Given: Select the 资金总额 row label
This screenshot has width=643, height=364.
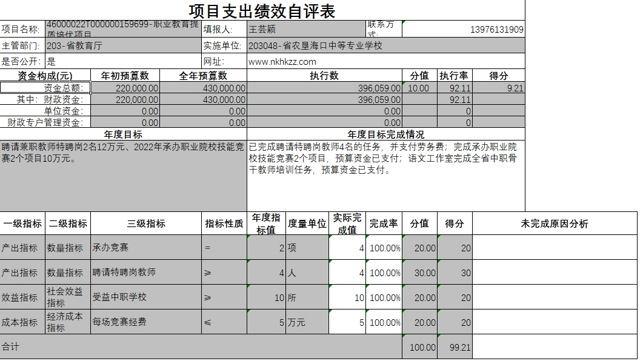Looking at the screenshot, I should click(45, 88).
